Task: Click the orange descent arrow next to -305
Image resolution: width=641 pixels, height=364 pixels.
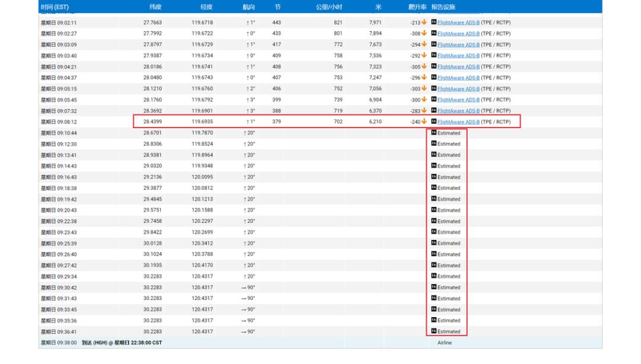Action: tap(424, 66)
